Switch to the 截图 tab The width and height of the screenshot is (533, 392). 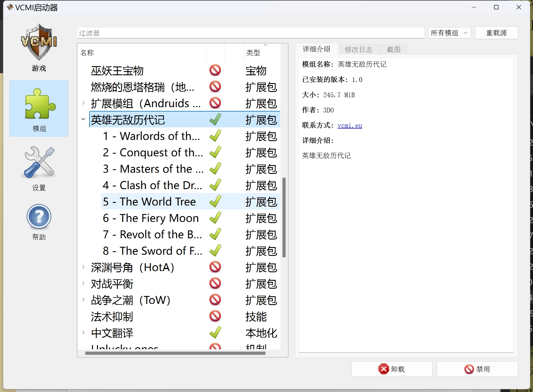tap(393, 49)
